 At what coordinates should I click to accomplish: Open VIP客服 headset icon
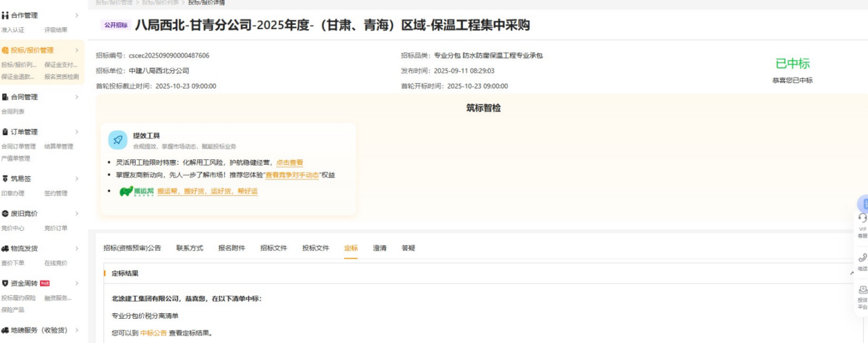pos(862,219)
